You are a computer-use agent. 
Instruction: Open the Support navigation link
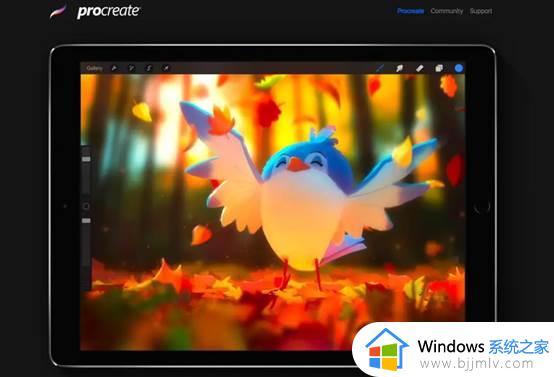point(481,11)
